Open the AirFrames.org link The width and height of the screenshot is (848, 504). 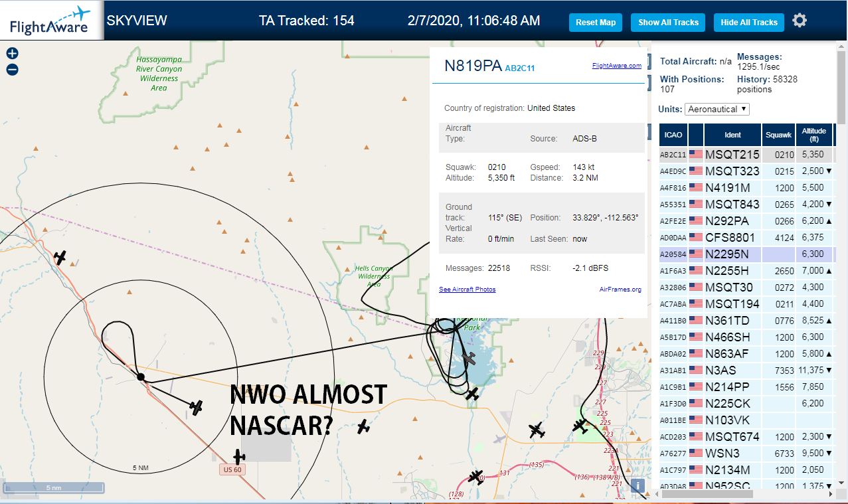click(x=620, y=290)
